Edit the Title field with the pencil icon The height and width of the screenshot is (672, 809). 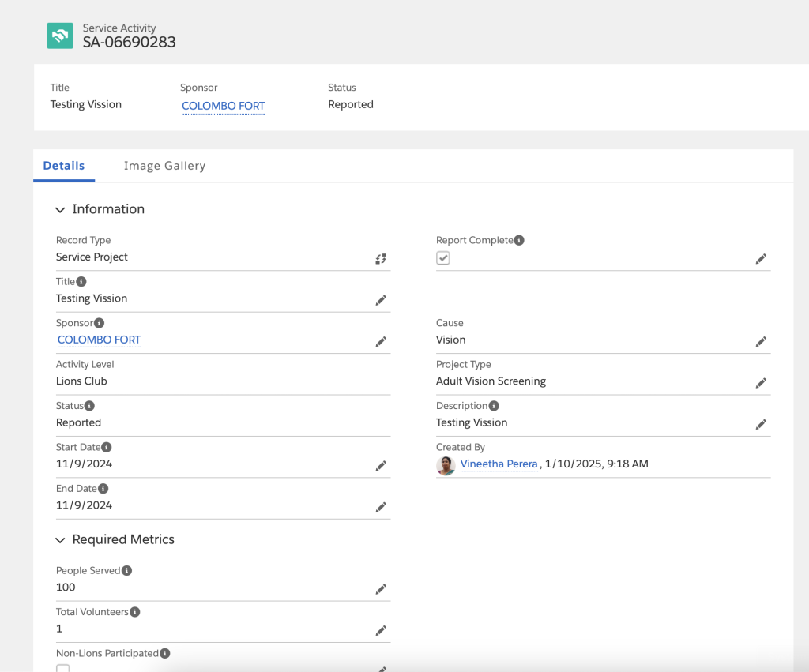381,300
